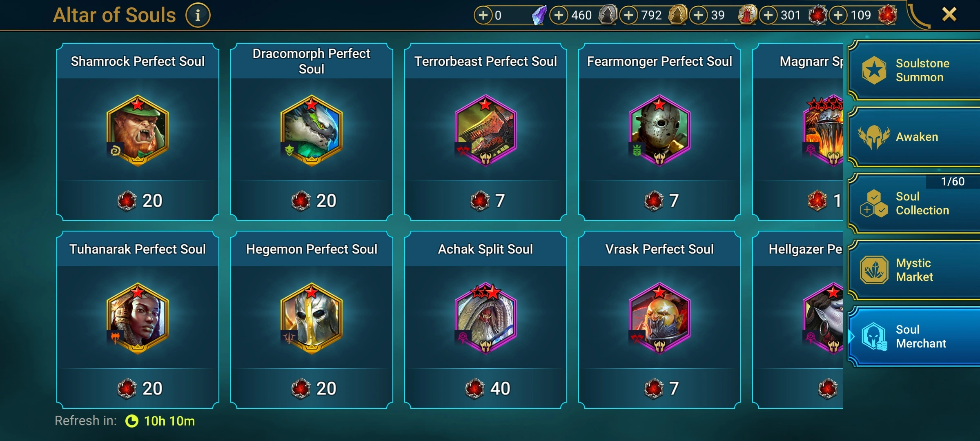This screenshot has height=441, width=980.
Task: Tap the plus icon beside 792 currency
Action: tap(629, 15)
